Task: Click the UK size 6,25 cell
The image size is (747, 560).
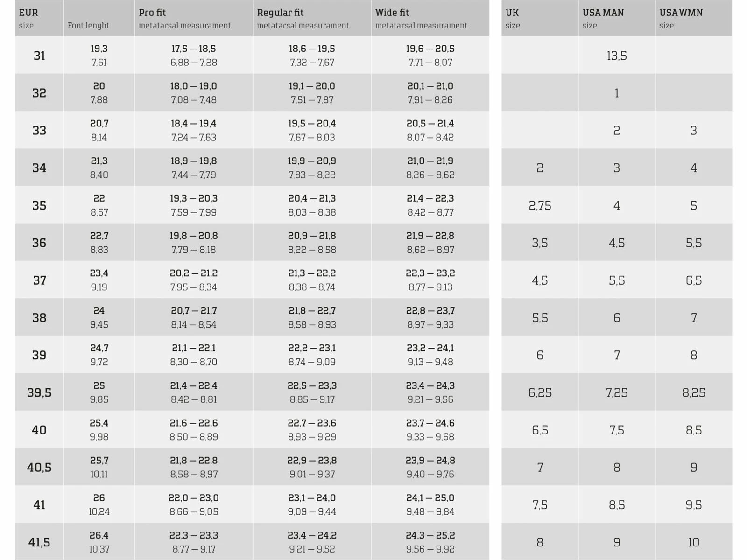Action: 540,392
